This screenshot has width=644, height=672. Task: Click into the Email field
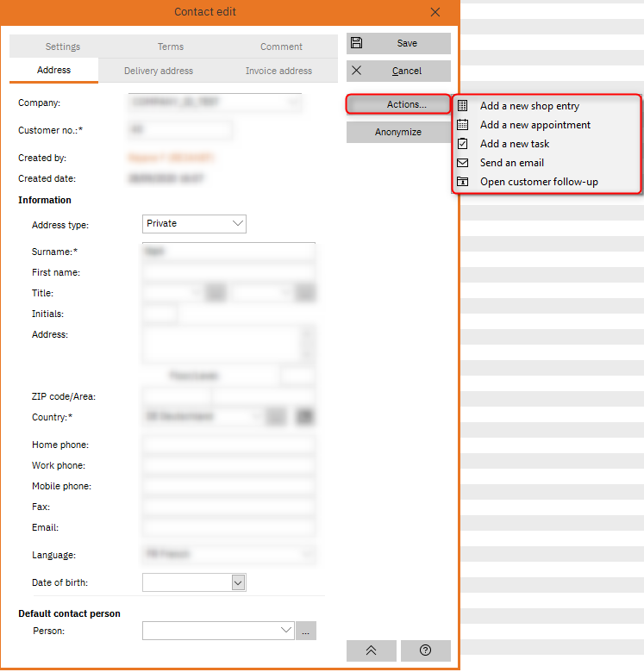click(229, 527)
